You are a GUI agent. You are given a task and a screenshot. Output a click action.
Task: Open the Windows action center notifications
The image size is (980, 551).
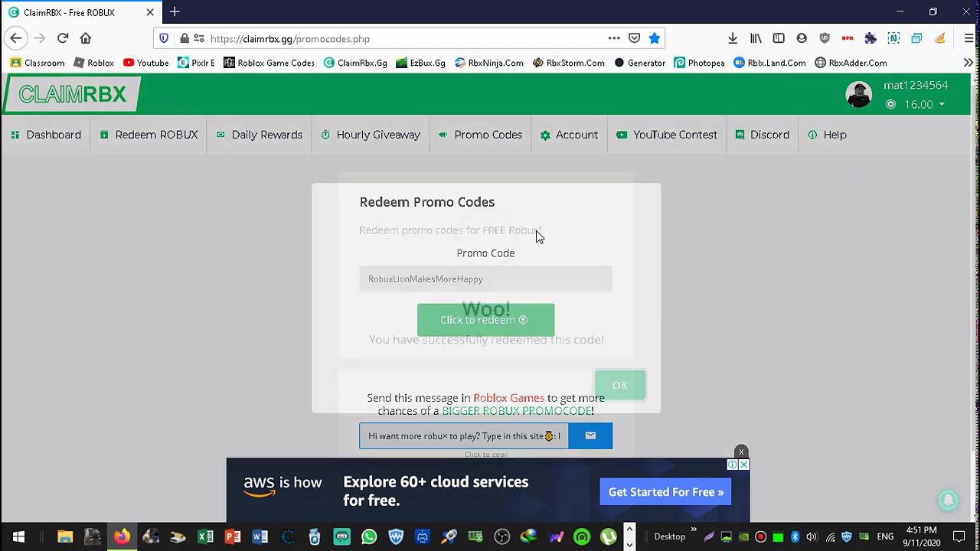959,537
